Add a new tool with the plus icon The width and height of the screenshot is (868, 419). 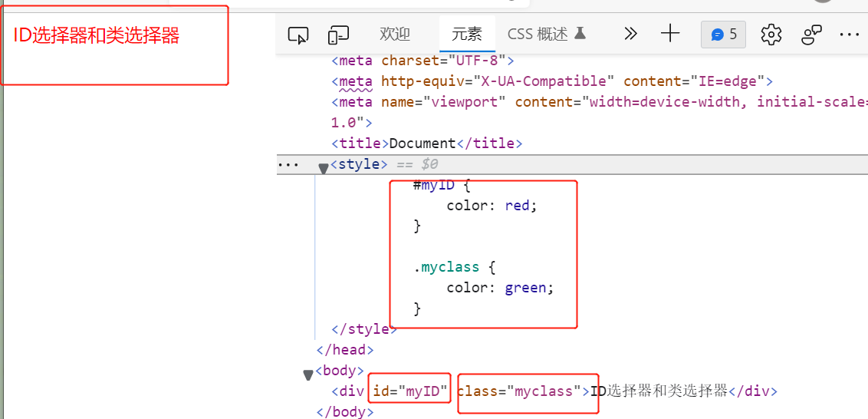(x=670, y=35)
